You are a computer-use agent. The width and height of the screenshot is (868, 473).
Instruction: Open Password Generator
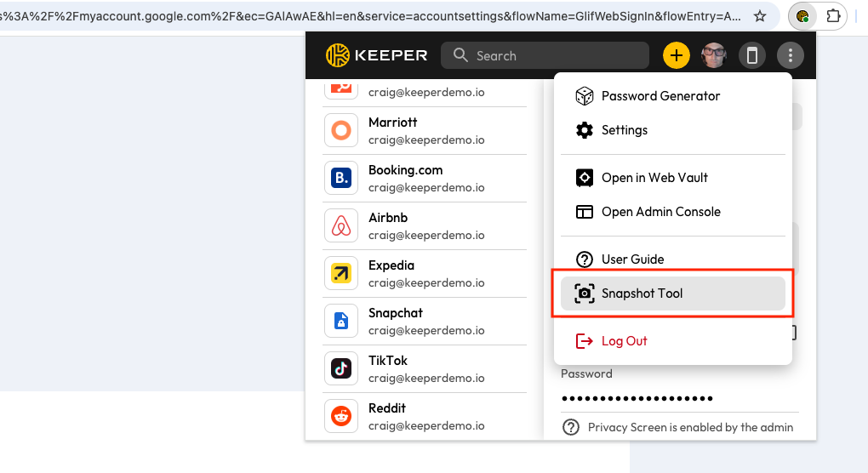[x=660, y=96]
